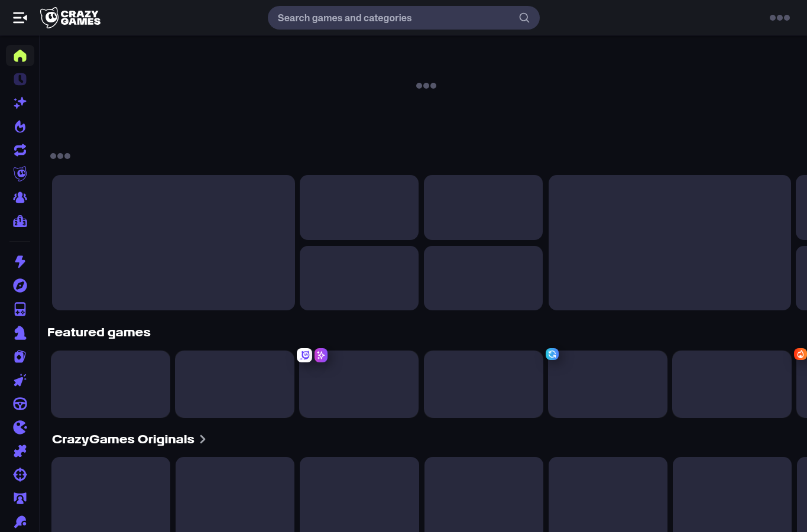Screen dimensions: 807x532
Task: Open the CrazyGames logo home link
Action: point(70,18)
